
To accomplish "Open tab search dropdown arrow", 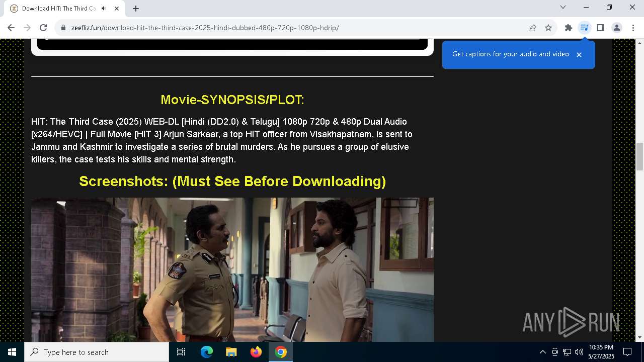I will point(563,7).
